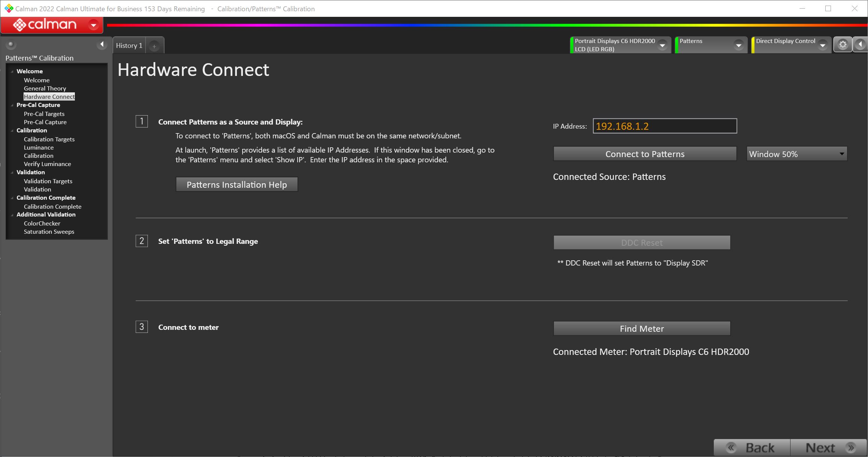The image size is (868, 457).
Task: Open the General Theory page
Action: tap(45, 88)
